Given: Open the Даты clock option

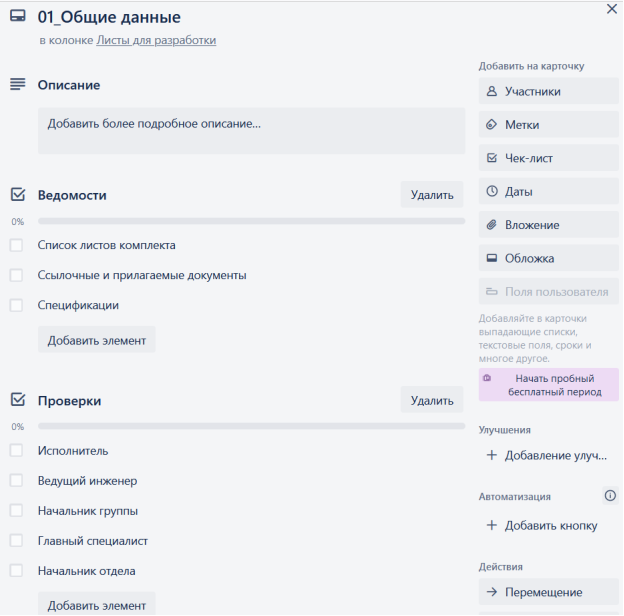Looking at the screenshot, I should (x=548, y=191).
